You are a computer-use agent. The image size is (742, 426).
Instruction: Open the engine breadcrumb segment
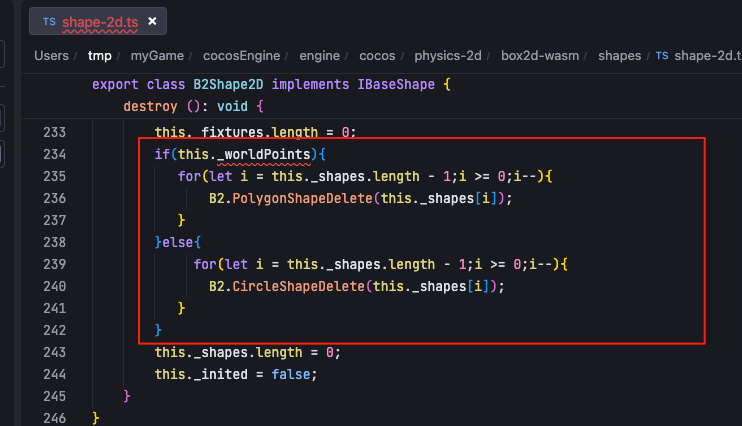[319, 56]
